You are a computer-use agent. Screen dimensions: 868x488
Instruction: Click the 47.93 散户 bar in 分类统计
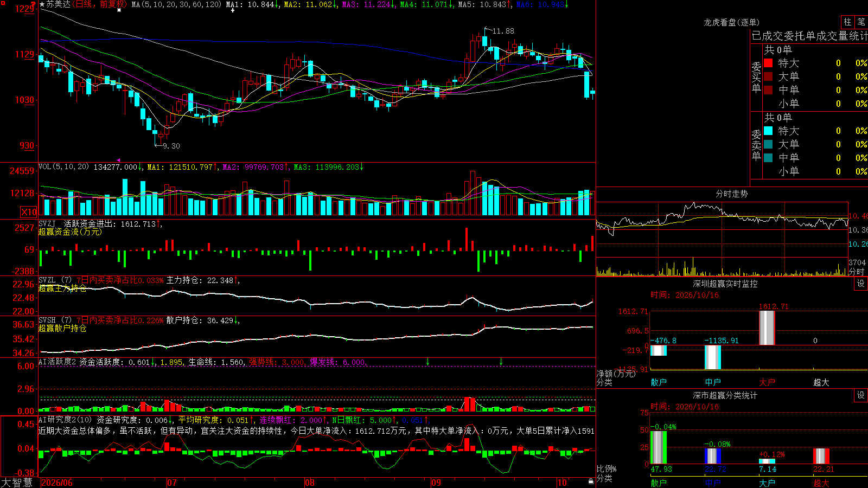coord(659,447)
